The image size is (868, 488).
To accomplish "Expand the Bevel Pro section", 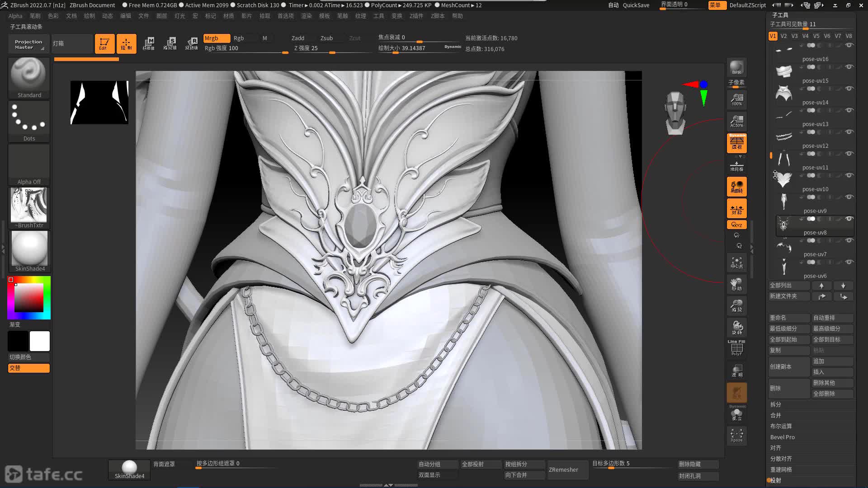I will click(x=782, y=437).
